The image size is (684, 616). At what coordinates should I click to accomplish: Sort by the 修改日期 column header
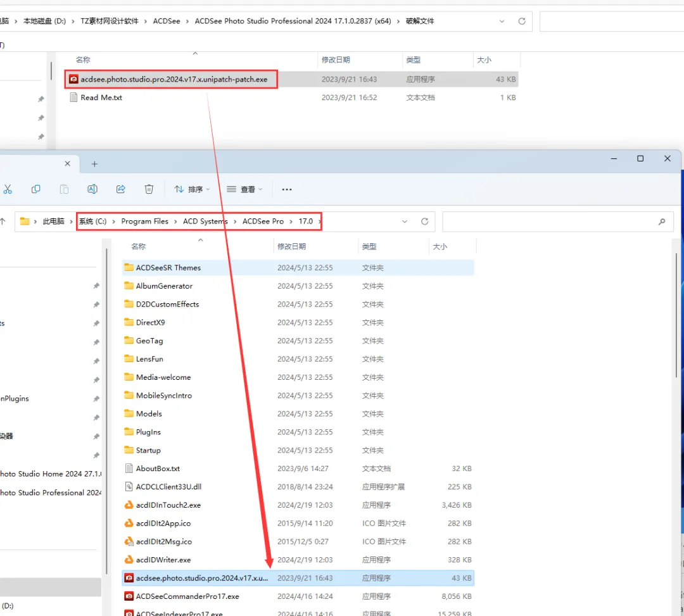[291, 246]
